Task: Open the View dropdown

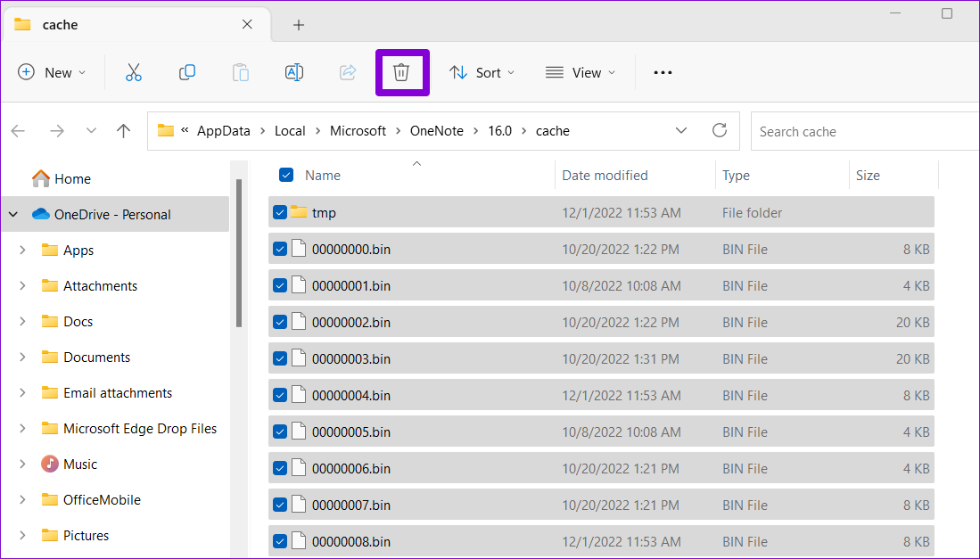Action: click(580, 72)
